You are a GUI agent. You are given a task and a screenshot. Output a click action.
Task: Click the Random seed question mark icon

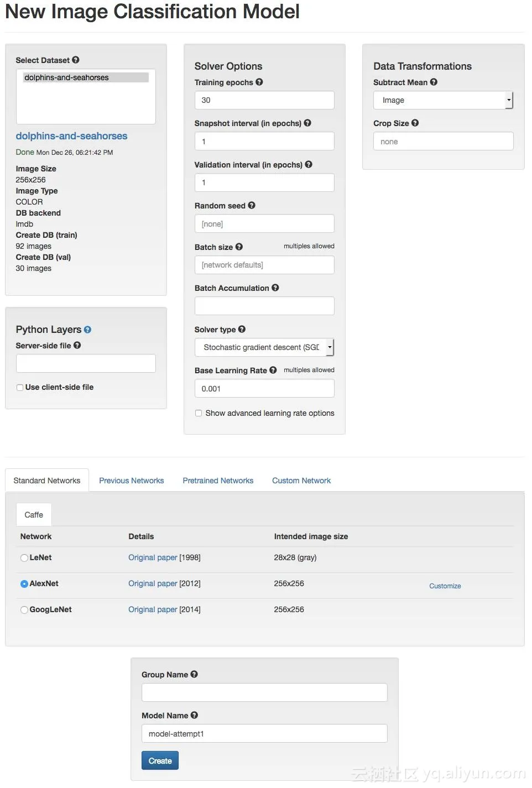pos(252,205)
